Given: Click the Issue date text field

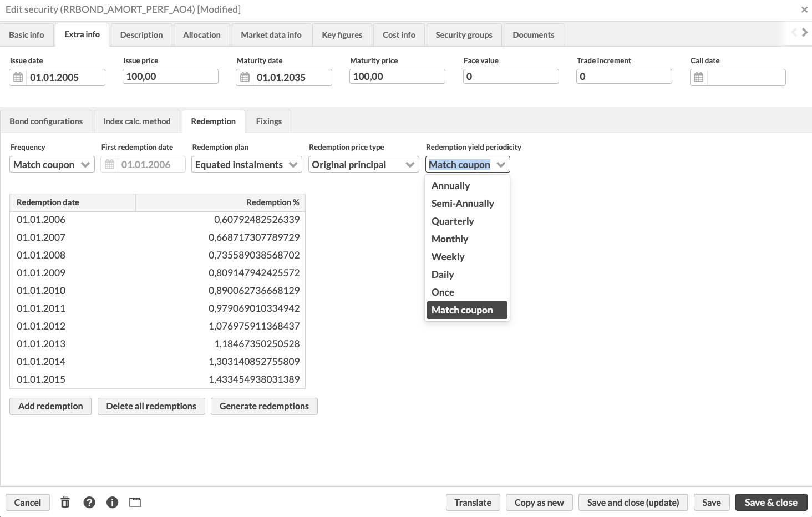Looking at the screenshot, I should point(65,77).
